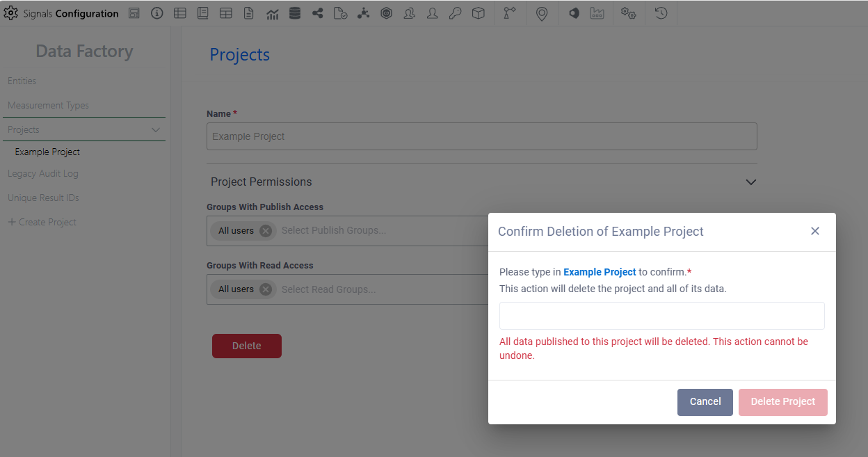Click the Signals Configuration gear icon
This screenshot has height=457, width=868.
[11, 13]
